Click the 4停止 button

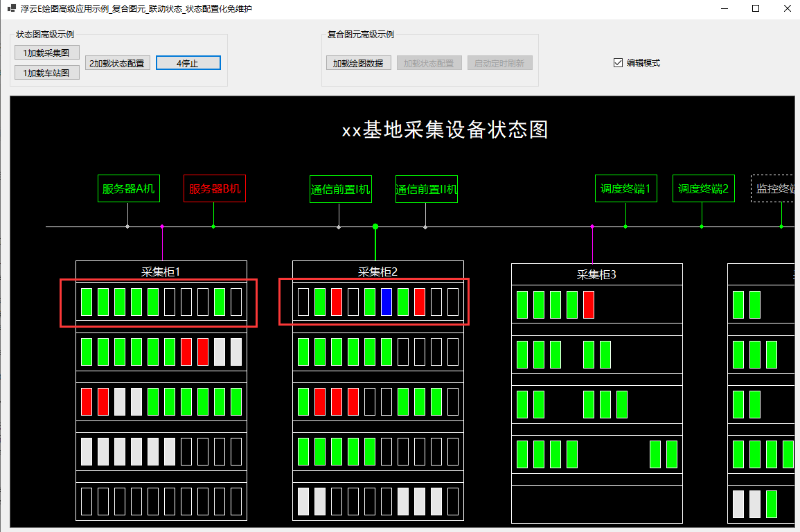point(188,63)
